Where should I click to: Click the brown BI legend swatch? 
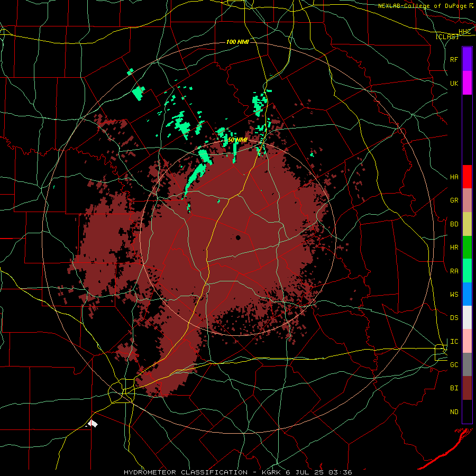click(467, 388)
